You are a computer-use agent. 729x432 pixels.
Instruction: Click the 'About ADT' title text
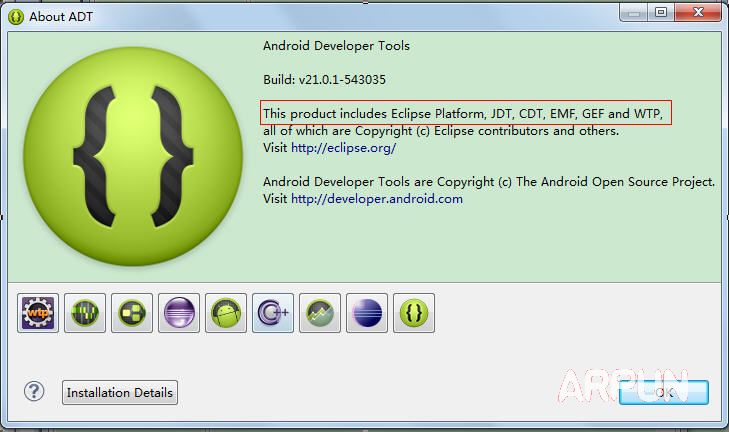(x=61, y=17)
